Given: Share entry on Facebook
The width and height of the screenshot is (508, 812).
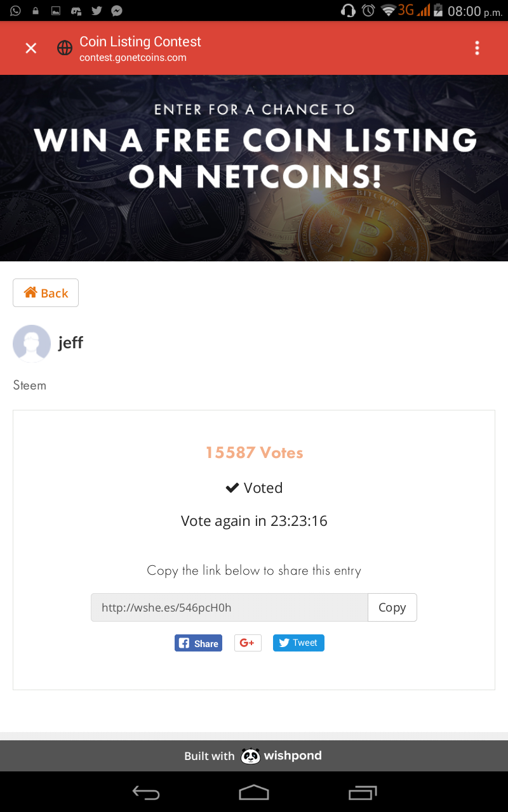Looking at the screenshot, I should [x=198, y=643].
